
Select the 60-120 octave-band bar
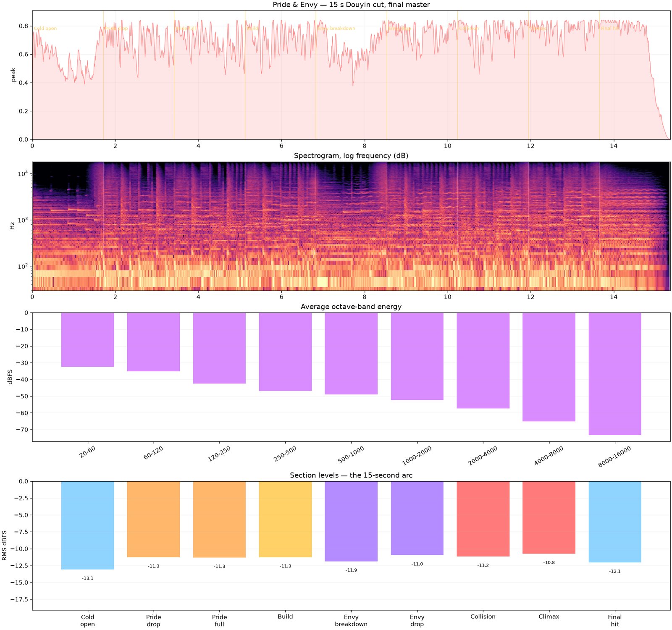tap(154, 342)
